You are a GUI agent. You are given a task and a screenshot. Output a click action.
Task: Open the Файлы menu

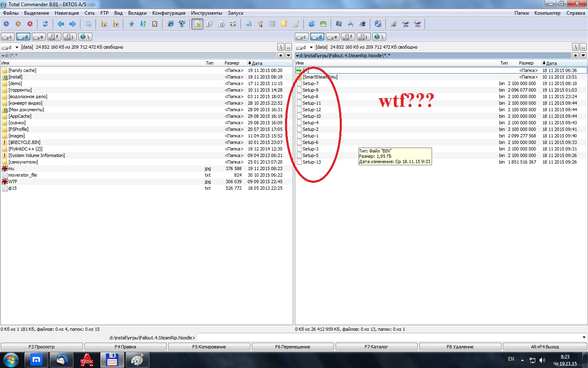click(11, 13)
